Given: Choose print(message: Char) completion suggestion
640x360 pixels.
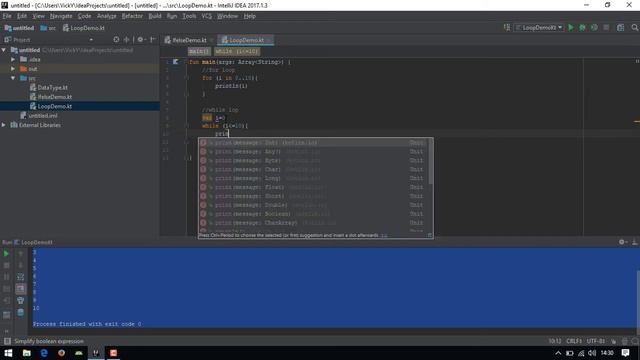Looking at the screenshot, I should pos(313,169).
